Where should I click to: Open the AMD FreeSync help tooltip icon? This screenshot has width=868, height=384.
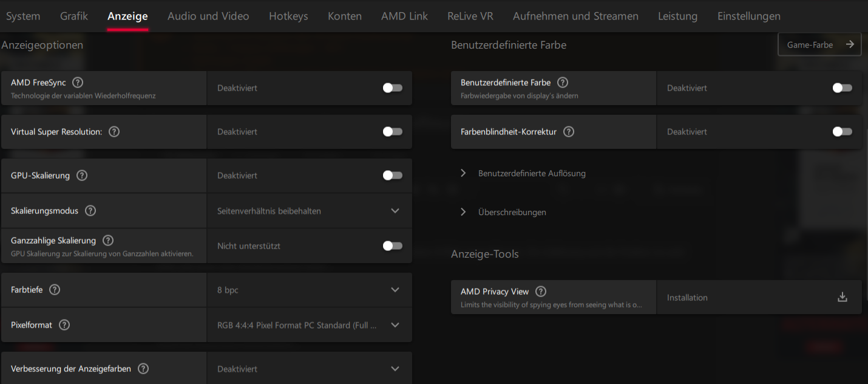[78, 82]
